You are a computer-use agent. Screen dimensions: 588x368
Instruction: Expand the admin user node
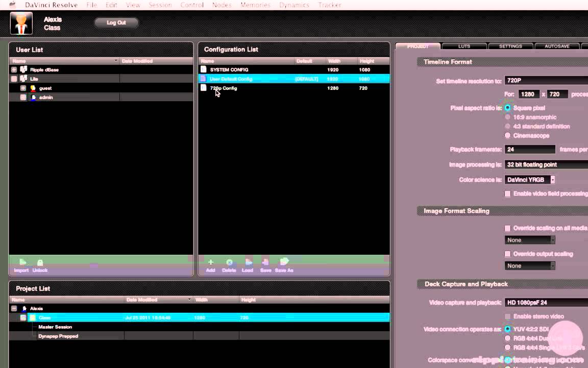[x=23, y=97]
